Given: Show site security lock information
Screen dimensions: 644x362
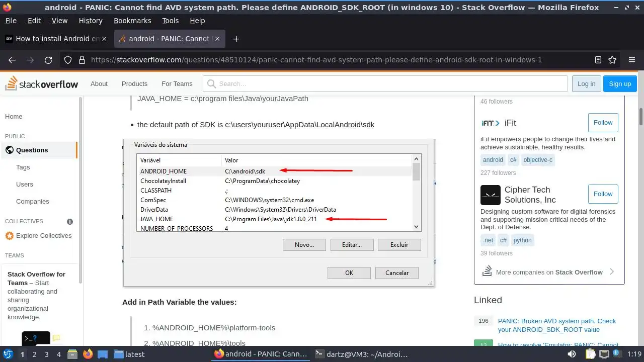Looking at the screenshot, I should click(x=82, y=60).
